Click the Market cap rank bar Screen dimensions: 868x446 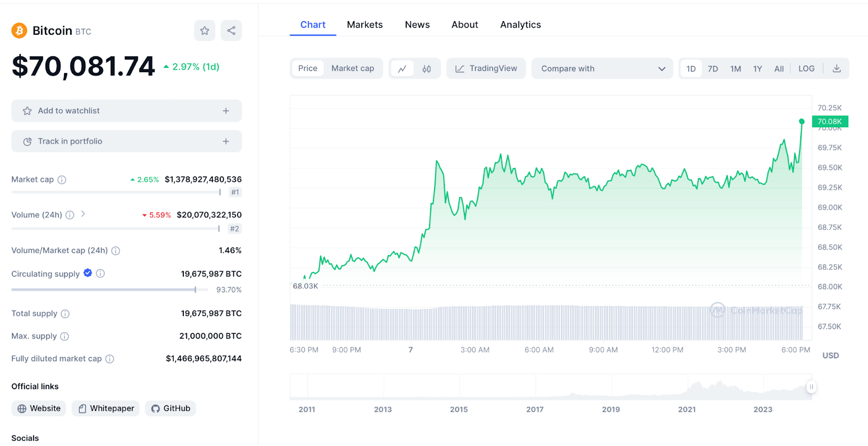pyautogui.click(x=116, y=192)
